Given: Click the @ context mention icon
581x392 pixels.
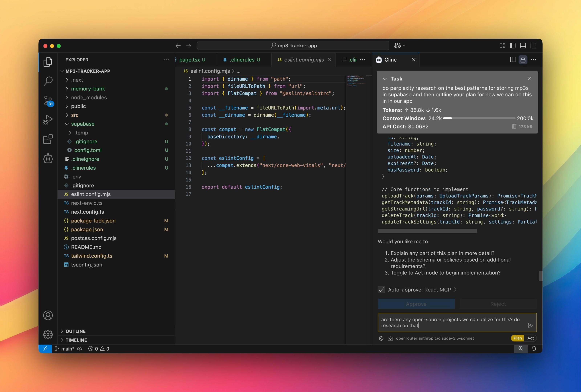Looking at the screenshot, I should [x=381, y=338].
